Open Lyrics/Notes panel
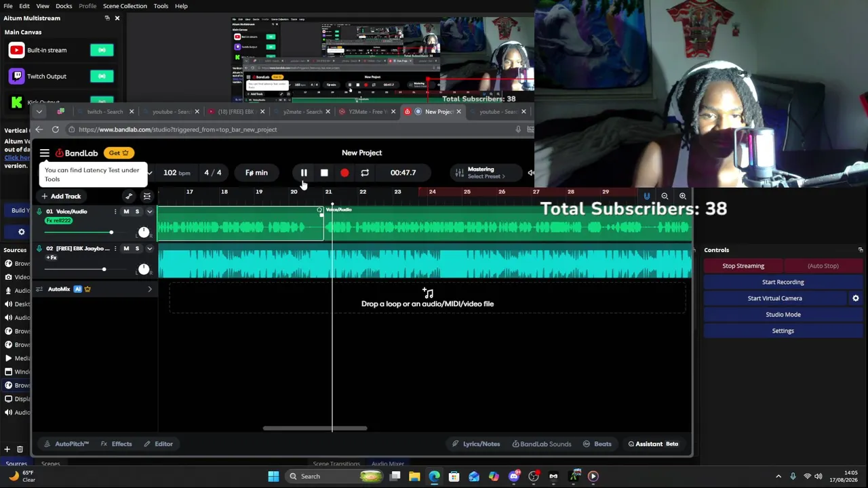Image resolution: width=868 pixels, height=488 pixels. click(x=476, y=444)
